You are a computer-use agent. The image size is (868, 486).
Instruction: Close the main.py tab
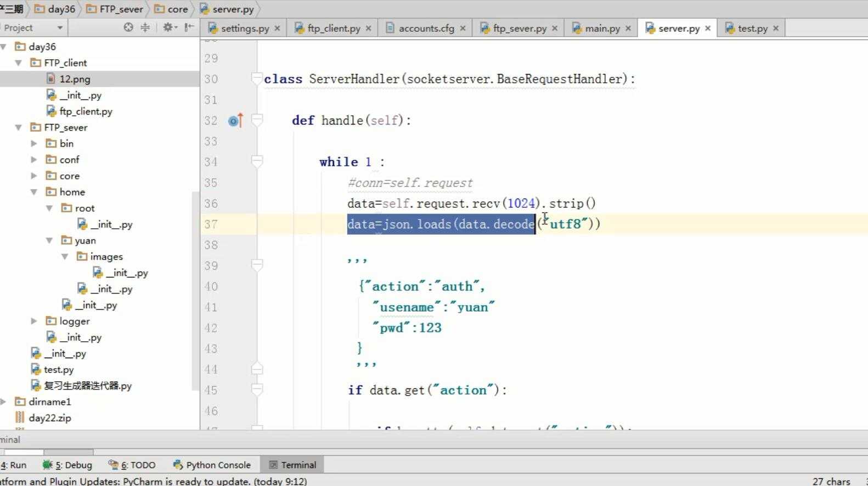(628, 28)
